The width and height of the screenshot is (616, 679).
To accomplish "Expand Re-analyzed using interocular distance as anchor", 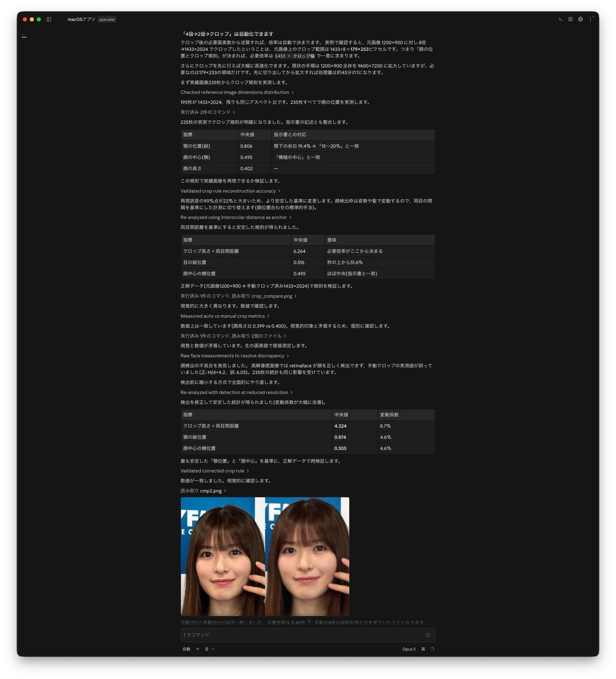I will click(x=236, y=217).
